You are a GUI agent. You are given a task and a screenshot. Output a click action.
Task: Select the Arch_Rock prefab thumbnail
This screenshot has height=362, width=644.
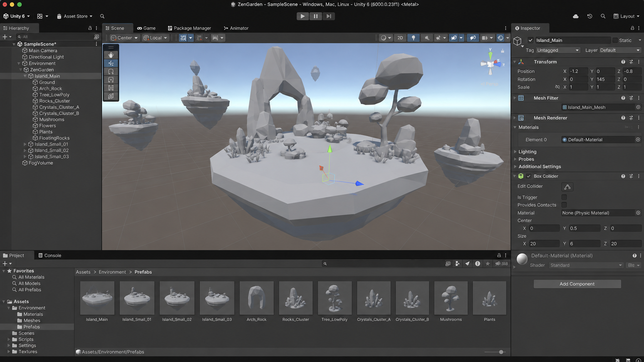(x=257, y=298)
